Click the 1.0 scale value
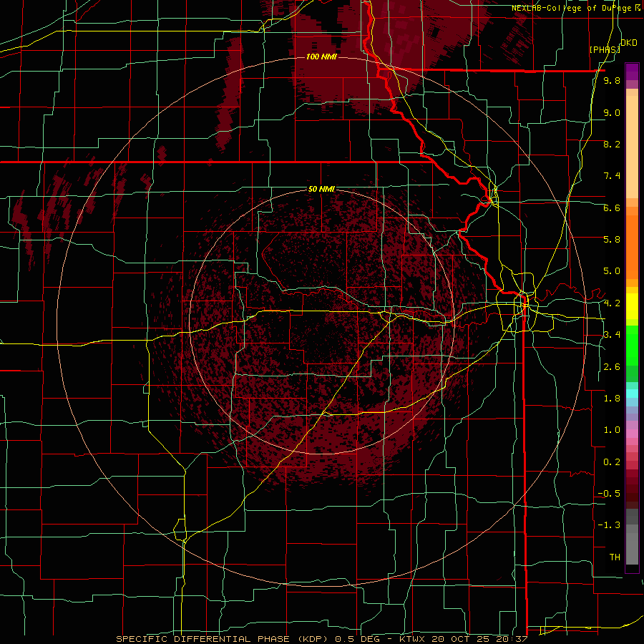This screenshot has height=644, width=644. pos(612,430)
